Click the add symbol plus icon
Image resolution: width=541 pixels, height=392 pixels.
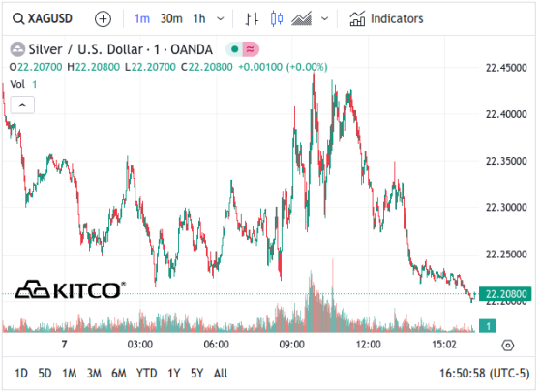(x=104, y=19)
